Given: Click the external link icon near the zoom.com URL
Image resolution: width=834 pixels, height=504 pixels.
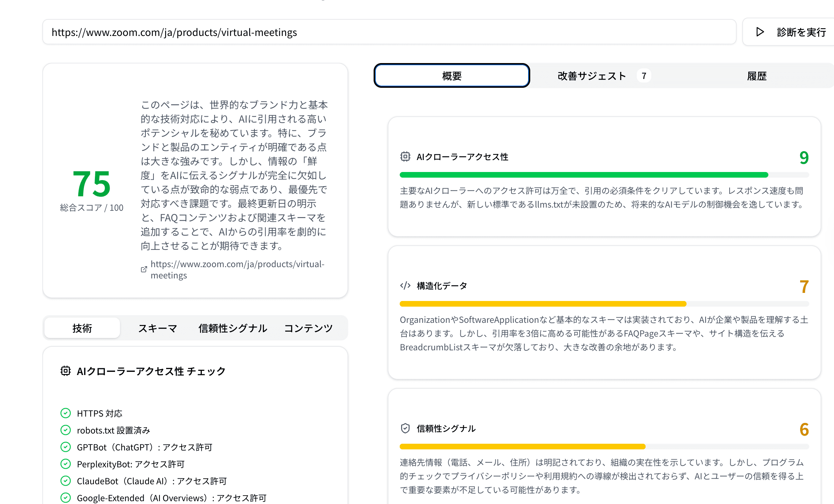Looking at the screenshot, I should click(143, 269).
